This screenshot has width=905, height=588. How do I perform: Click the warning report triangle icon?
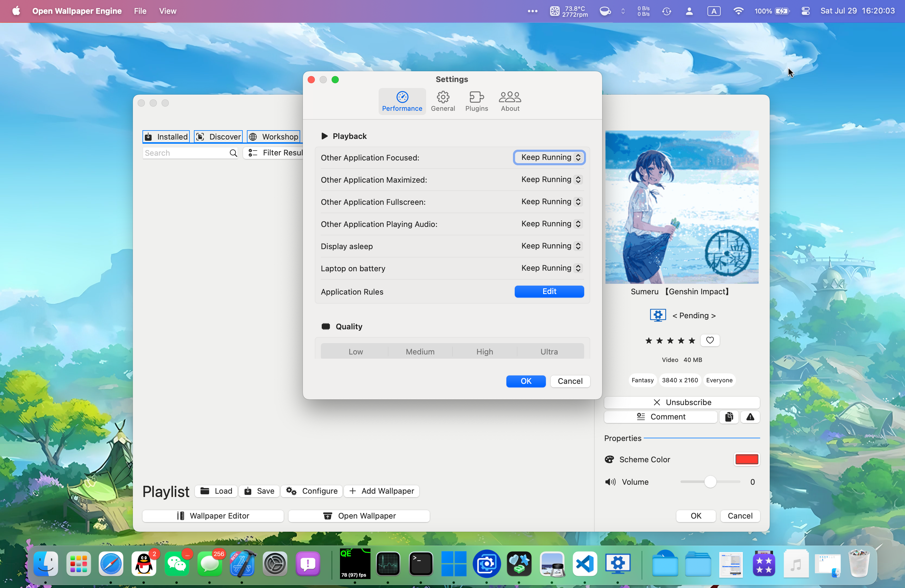click(750, 417)
